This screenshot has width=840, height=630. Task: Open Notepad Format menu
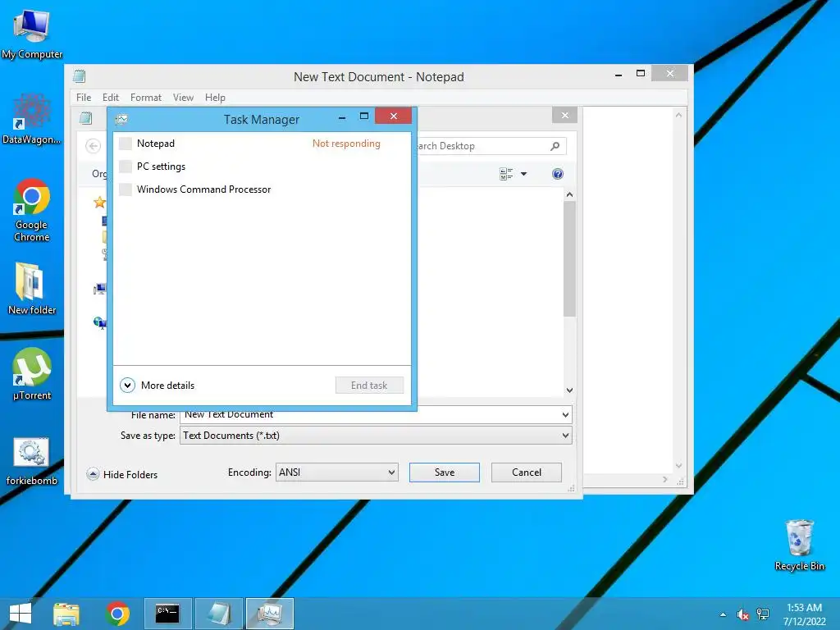(146, 98)
